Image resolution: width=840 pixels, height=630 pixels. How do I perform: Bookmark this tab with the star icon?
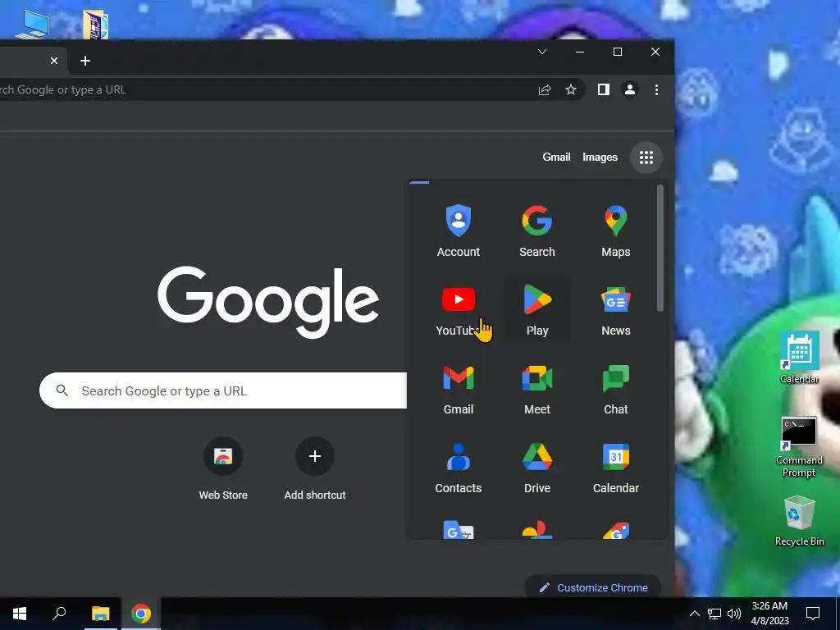(571, 89)
